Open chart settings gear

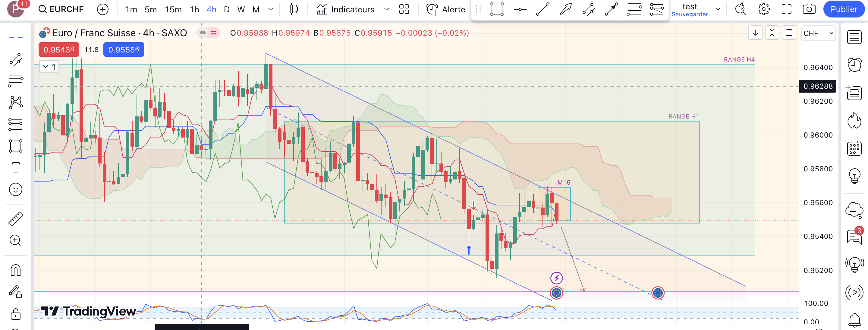pos(763,9)
